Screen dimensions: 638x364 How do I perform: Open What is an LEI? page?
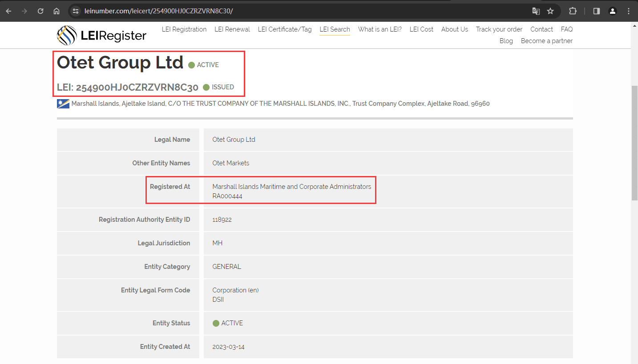380,29
